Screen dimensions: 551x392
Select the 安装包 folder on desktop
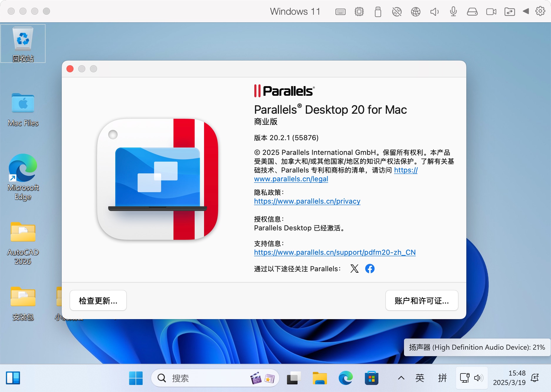(x=23, y=304)
